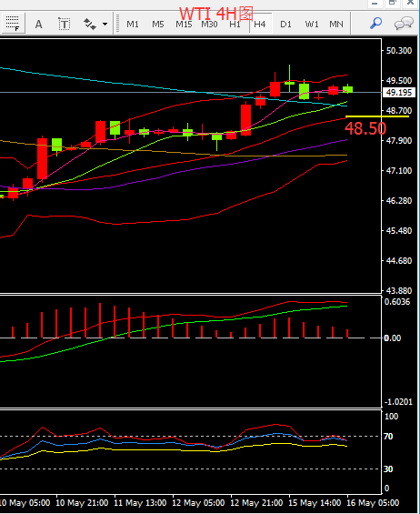
Task: Minimize the chart window
Action: (375, 4)
